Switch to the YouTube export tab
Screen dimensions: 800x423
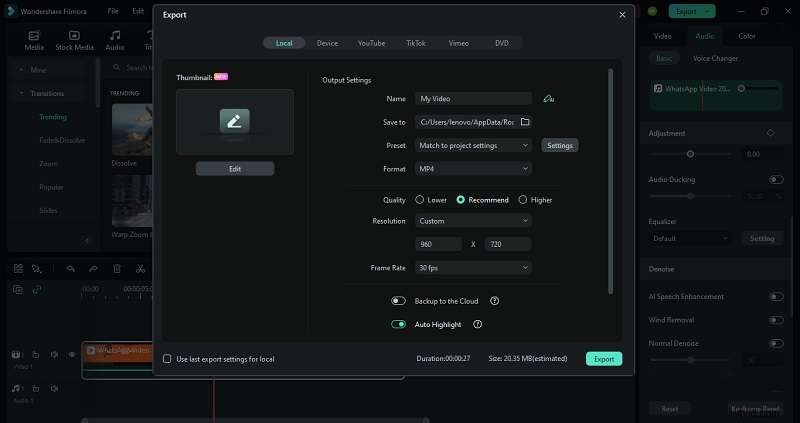pos(371,43)
